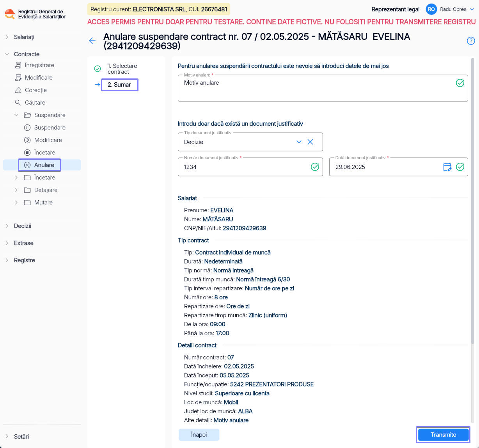Open Înregistrare under Contracte
This screenshot has height=448, width=479.
click(x=39, y=65)
